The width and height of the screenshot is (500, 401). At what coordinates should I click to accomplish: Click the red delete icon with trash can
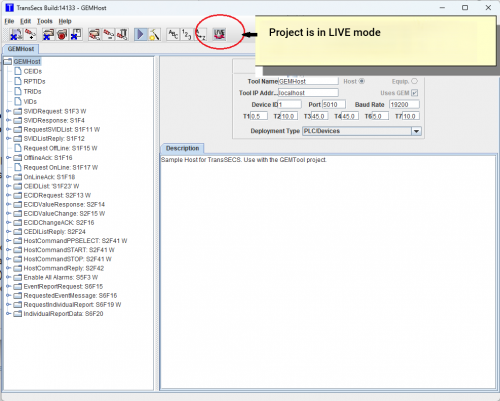122,34
